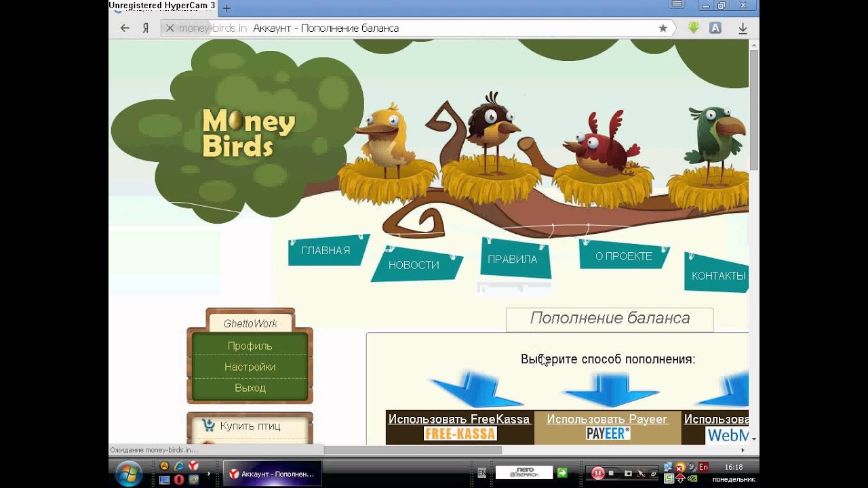Image resolution: width=868 pixels, height=488 pixels.
Task: Choose Использовать FreeKassa payment method
Action: [459, 419]
